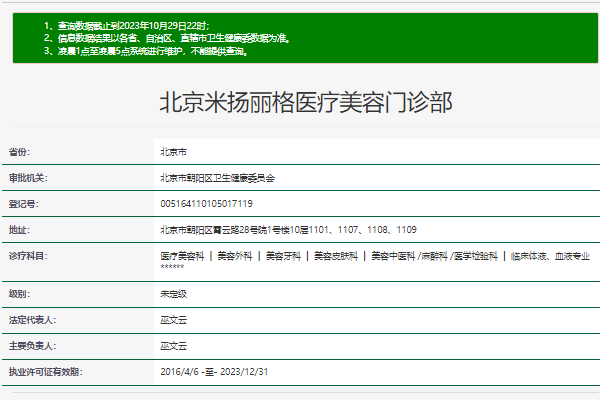Click notice line about 凌晨1点至凌晨5点 maintenance
Viewport: 600px width, 400px height.
point(146,51)
